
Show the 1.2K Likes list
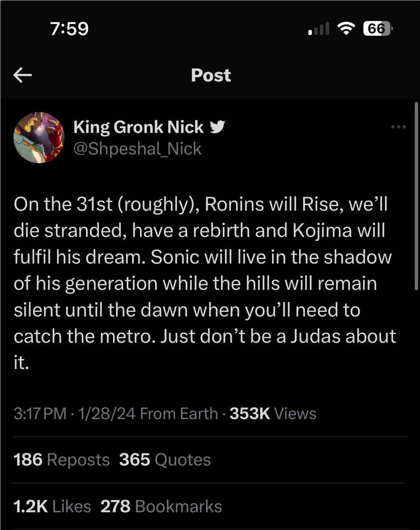[x=52, y=506]
